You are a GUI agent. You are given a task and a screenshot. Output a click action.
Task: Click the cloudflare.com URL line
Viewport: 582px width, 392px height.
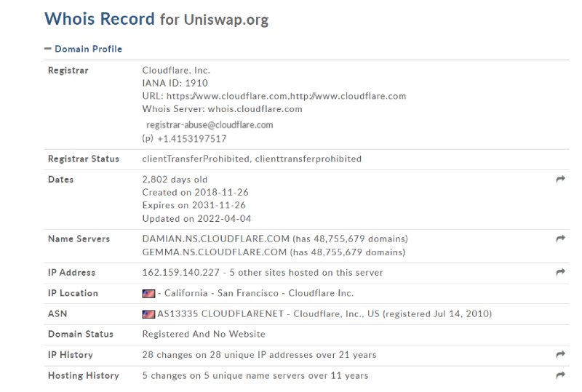pos(274,96)
